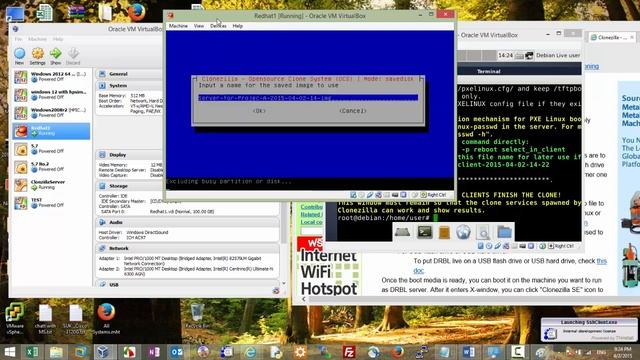Select the ClonzillaServer VM entry
640x360 pixels.
tap(51, 185)
